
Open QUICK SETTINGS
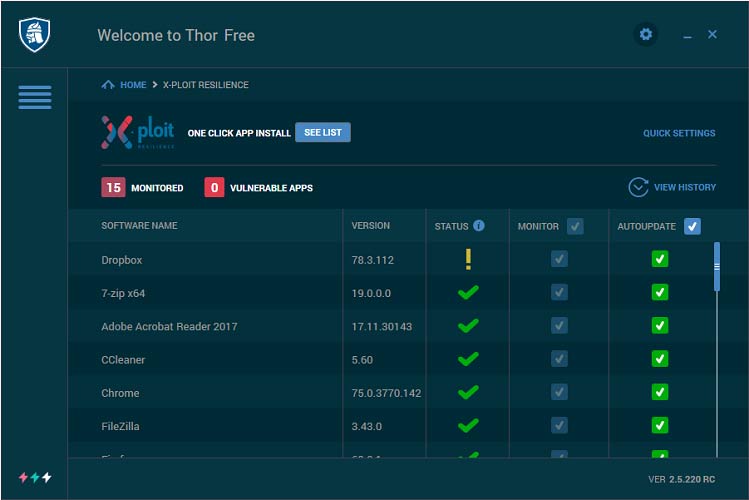pyautogui.click(x=679, y=133)
